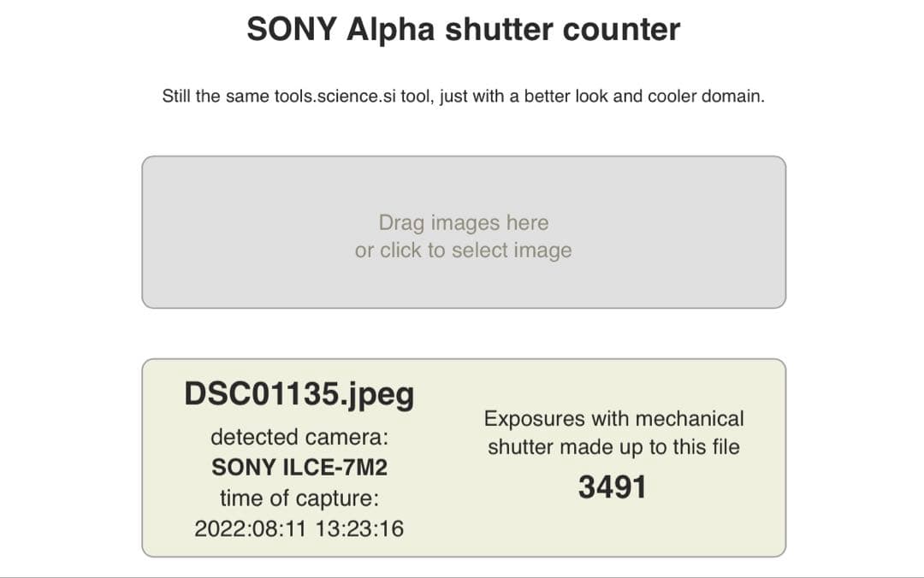The width and height of the screenshot is (924, 578).
Task: Click the shutter count 3491
Action: click(613, 487)
